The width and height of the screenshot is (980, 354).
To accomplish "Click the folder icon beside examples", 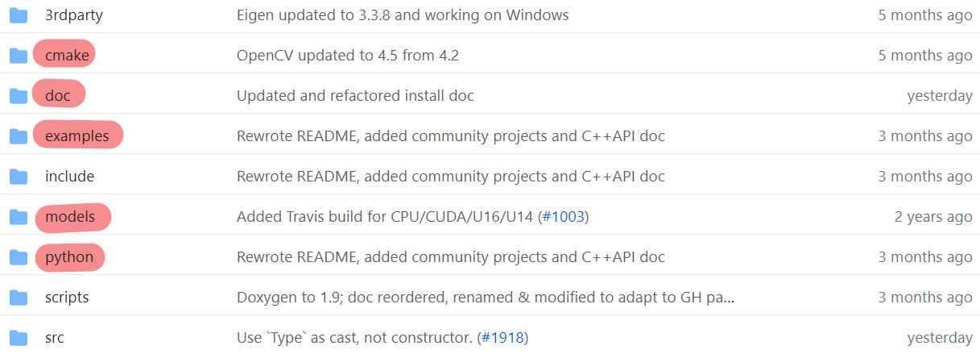I will point(18,136).
